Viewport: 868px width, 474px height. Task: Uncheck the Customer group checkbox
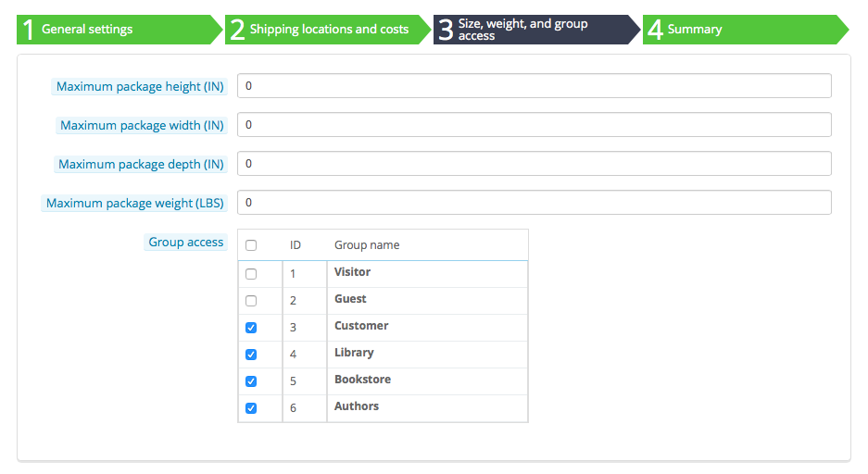tap(251, 328)
